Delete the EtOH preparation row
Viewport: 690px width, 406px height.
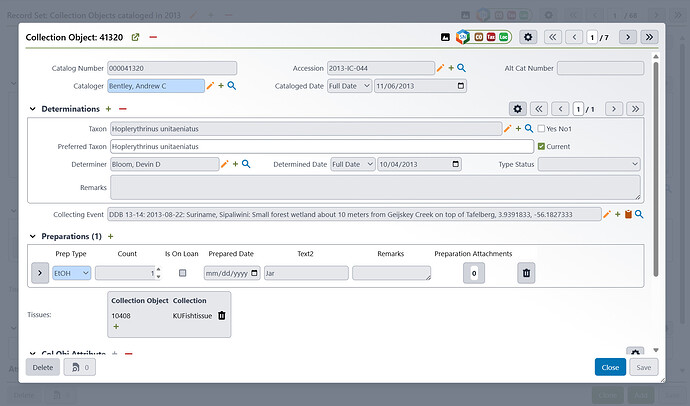pos(526,273)
